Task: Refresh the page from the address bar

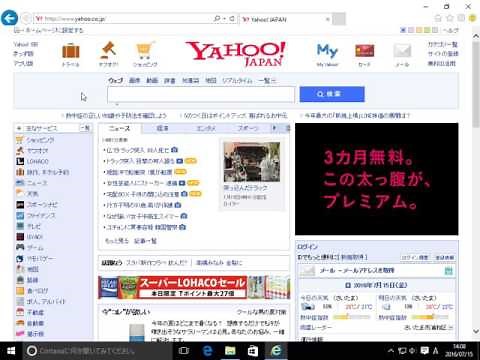Action: pos(232,19)
